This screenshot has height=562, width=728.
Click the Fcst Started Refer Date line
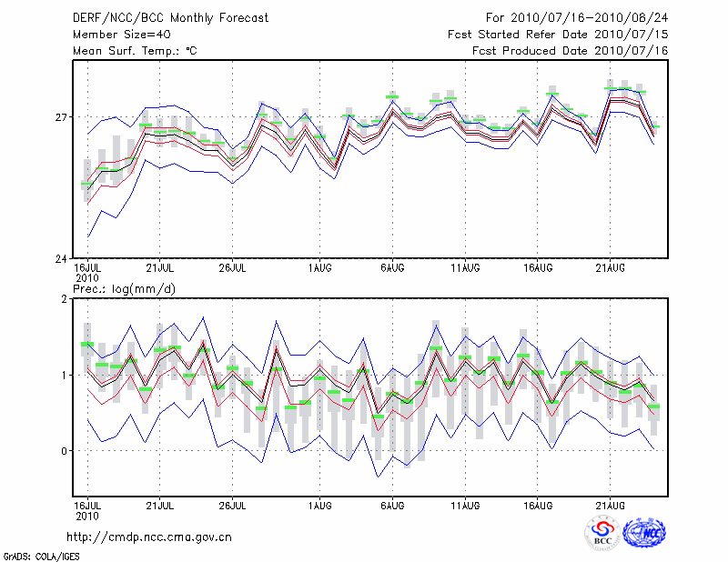pos(558,35)
